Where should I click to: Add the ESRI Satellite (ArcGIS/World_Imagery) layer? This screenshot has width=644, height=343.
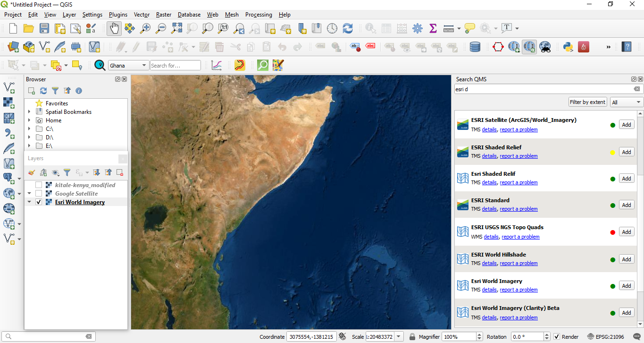pyautogui.click(x=627, y=125)
